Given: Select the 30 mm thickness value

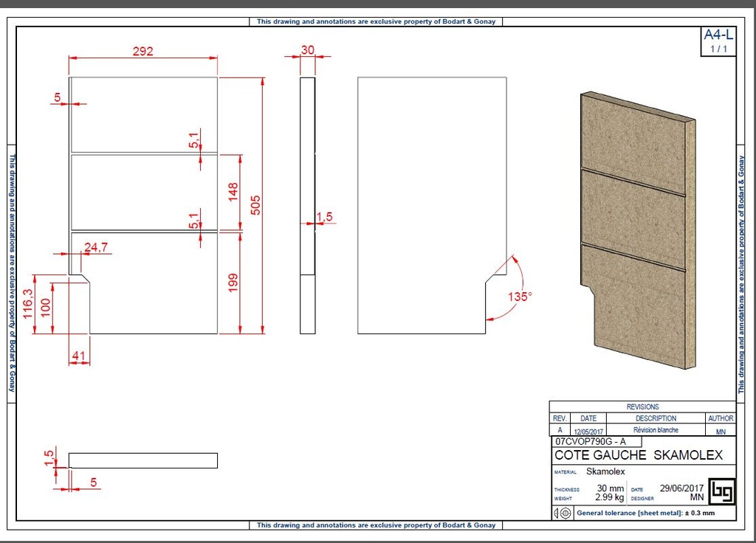Looking at the screenshot, I should pyautogui.click(x=611, y=488).
